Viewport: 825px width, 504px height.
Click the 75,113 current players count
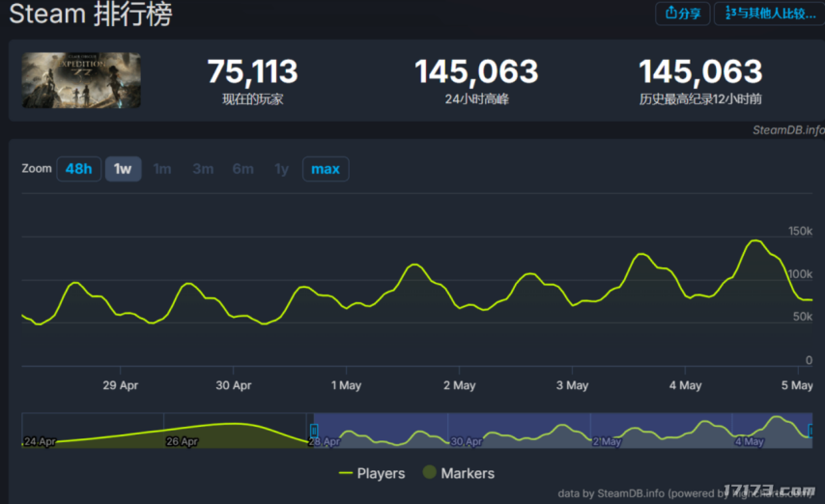[252, 71]
